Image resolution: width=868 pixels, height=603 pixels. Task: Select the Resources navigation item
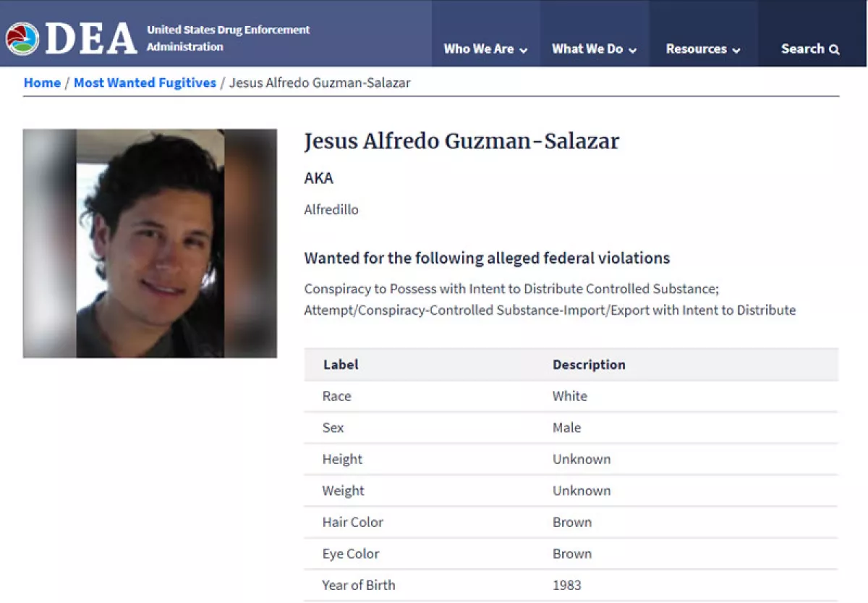point(696,49)
